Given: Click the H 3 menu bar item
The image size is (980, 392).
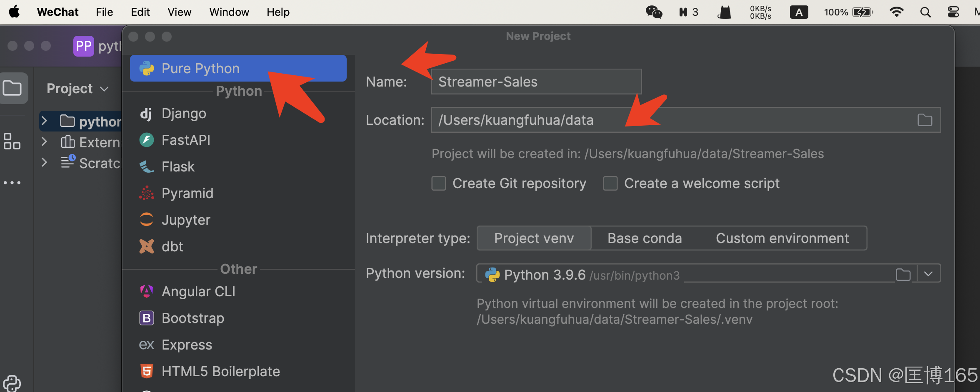Looking at the screenshot, I should click(688, 12).
